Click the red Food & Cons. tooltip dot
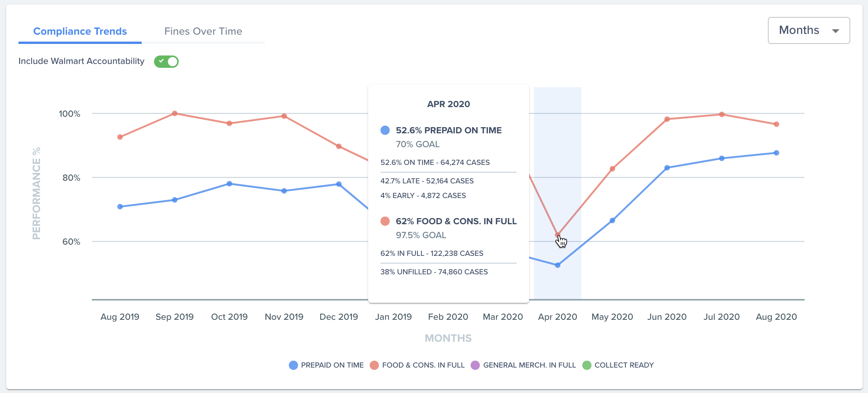The height and width of the screenshot is (393, 868). pyautogui.click(x=385, y=221)
